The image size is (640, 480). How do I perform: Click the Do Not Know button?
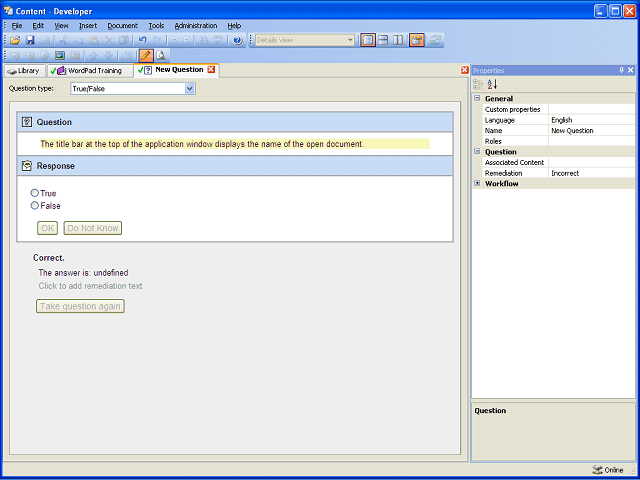point(93,228)
